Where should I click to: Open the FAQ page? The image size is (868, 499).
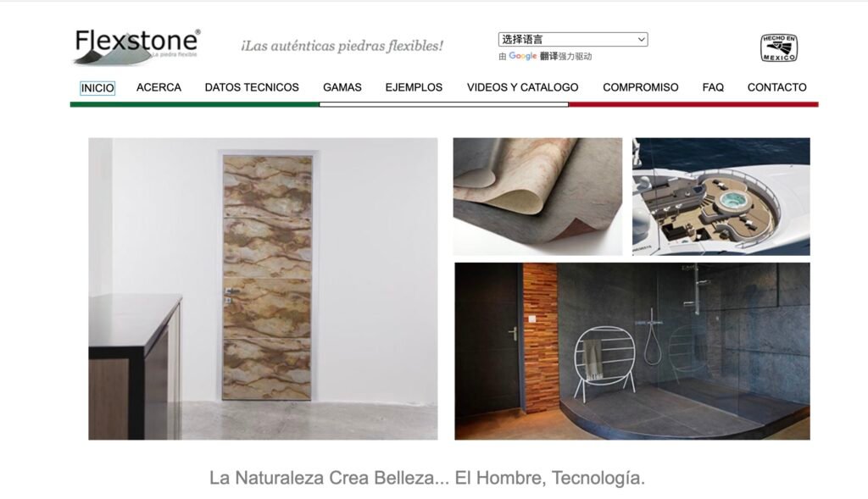pos(713,87)
